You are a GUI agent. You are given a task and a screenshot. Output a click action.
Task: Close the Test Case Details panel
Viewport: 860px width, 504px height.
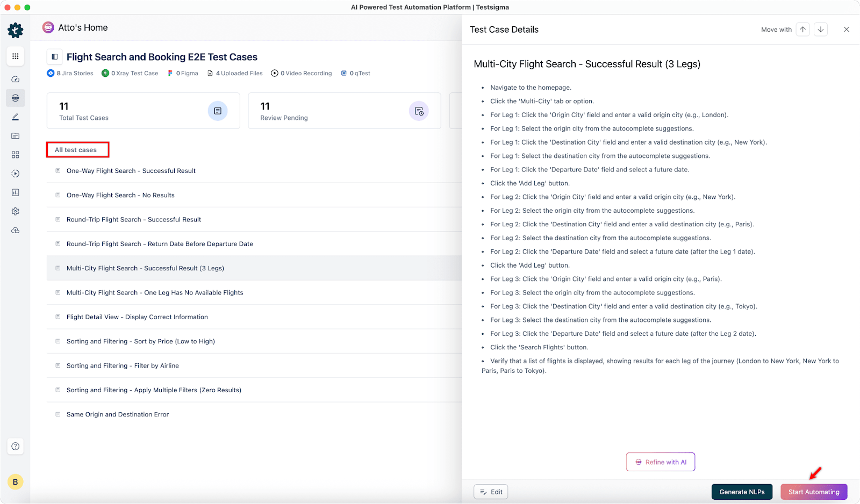847,30
